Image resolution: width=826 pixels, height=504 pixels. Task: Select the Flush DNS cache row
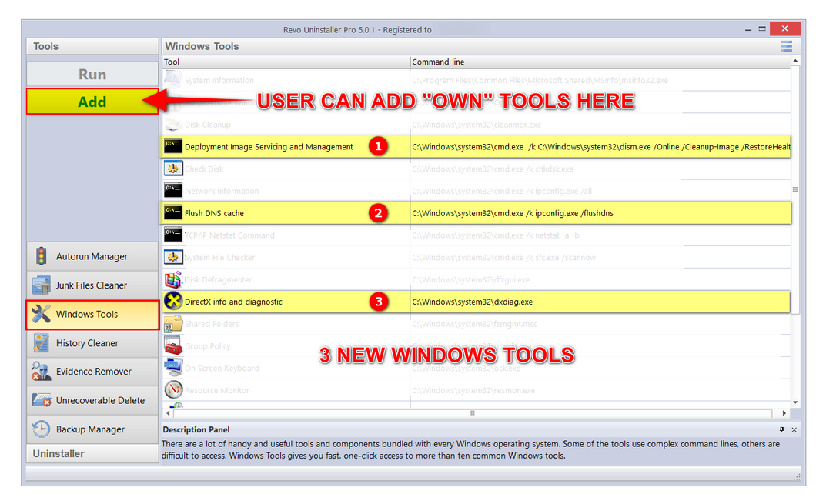475,213
